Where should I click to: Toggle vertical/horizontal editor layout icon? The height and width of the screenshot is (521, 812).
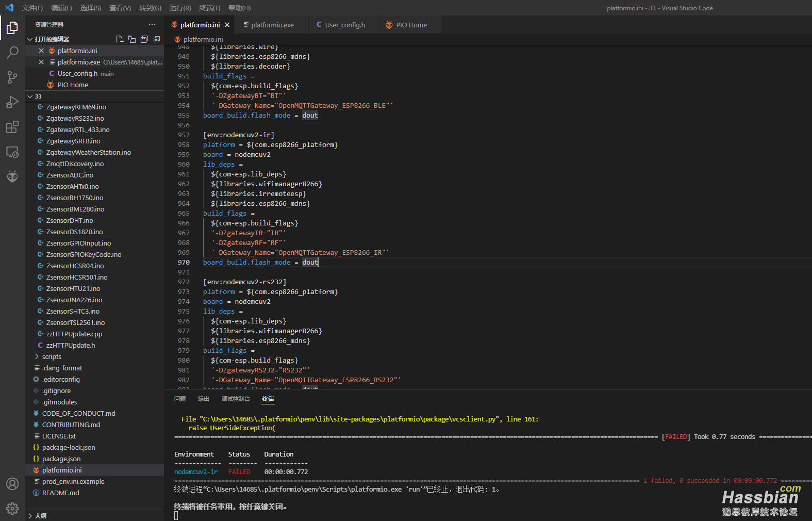[x=132, y=39]
